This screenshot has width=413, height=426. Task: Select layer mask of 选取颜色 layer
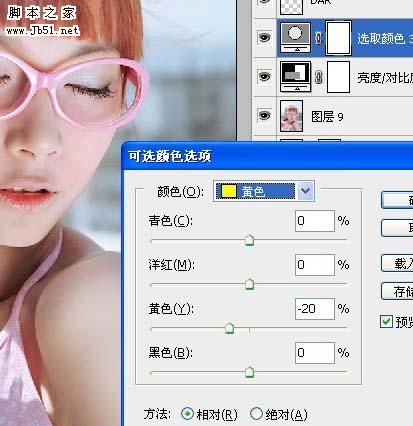(338, 38)
